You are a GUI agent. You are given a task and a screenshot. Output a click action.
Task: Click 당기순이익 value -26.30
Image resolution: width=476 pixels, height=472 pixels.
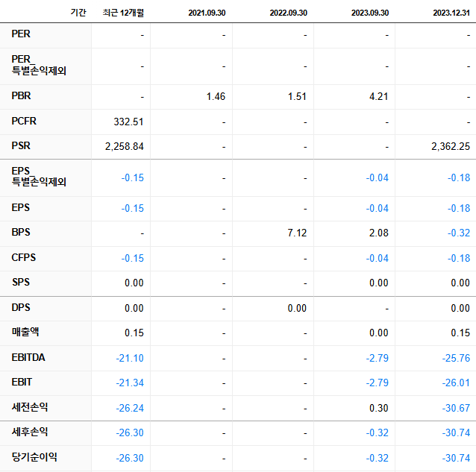point(130,458)
